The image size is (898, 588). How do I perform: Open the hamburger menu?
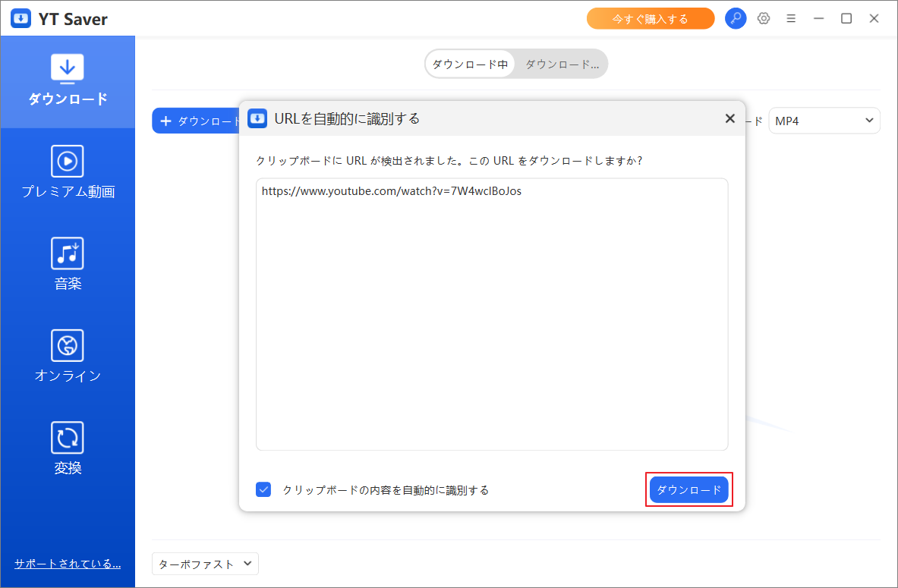coord(791,17)
